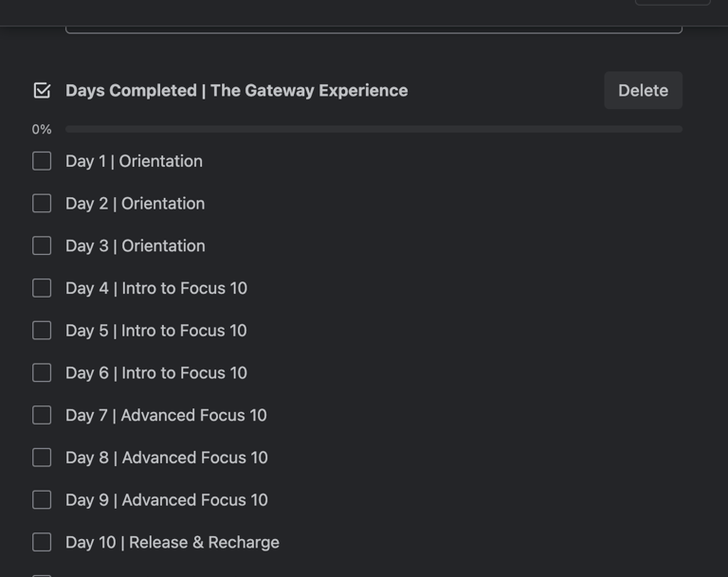Open the Day 4 | Intro to Focus 10 item text
728x577 pixels.
pos(156,288)
